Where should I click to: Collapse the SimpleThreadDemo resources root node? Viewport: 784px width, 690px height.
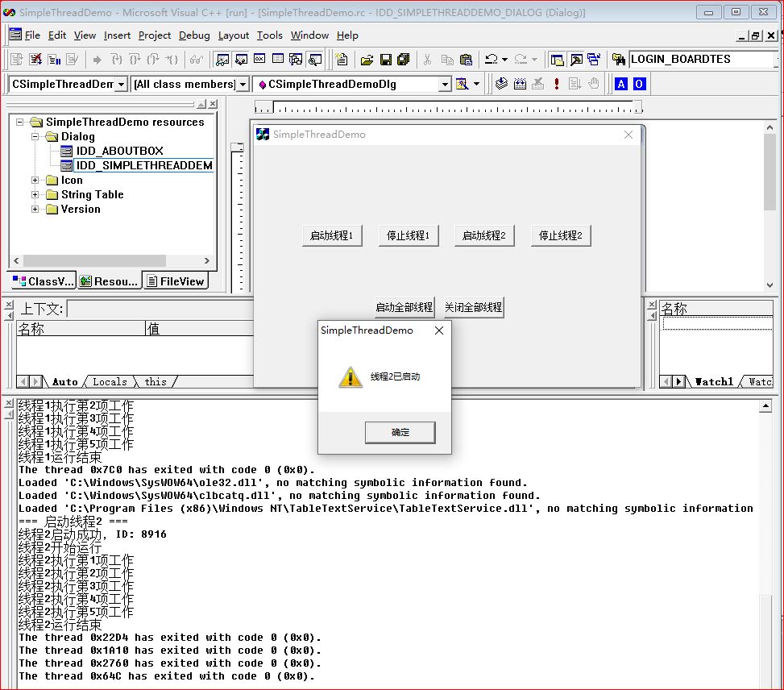(19, 122)
